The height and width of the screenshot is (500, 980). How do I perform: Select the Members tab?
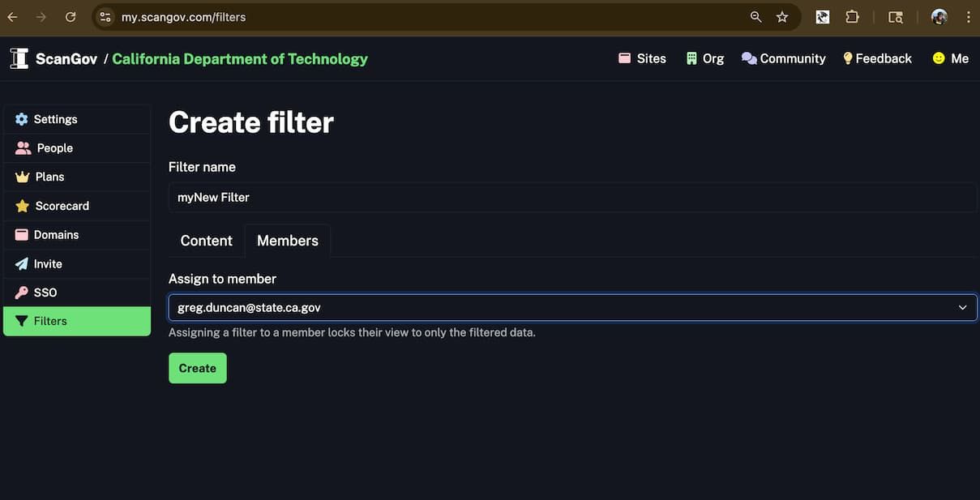coord(287,240)
